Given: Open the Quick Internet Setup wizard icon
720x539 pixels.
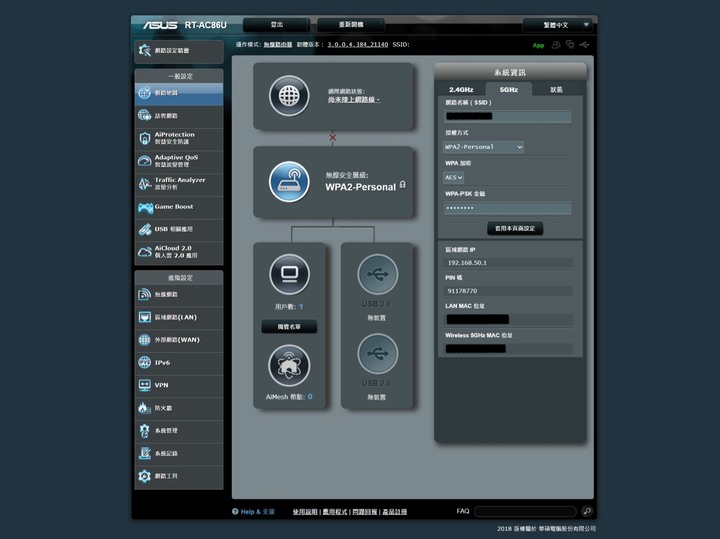Looking at the screenshot, I should [x=145, y=51].
